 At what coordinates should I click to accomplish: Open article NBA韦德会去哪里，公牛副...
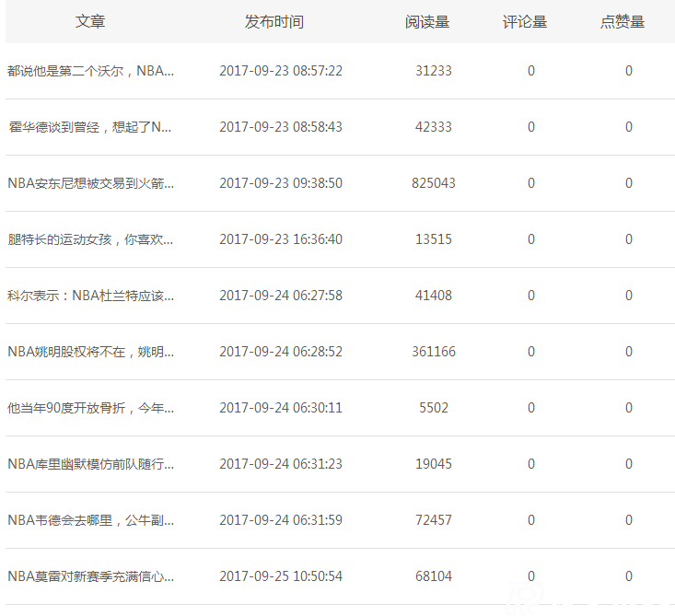(90, 520)
